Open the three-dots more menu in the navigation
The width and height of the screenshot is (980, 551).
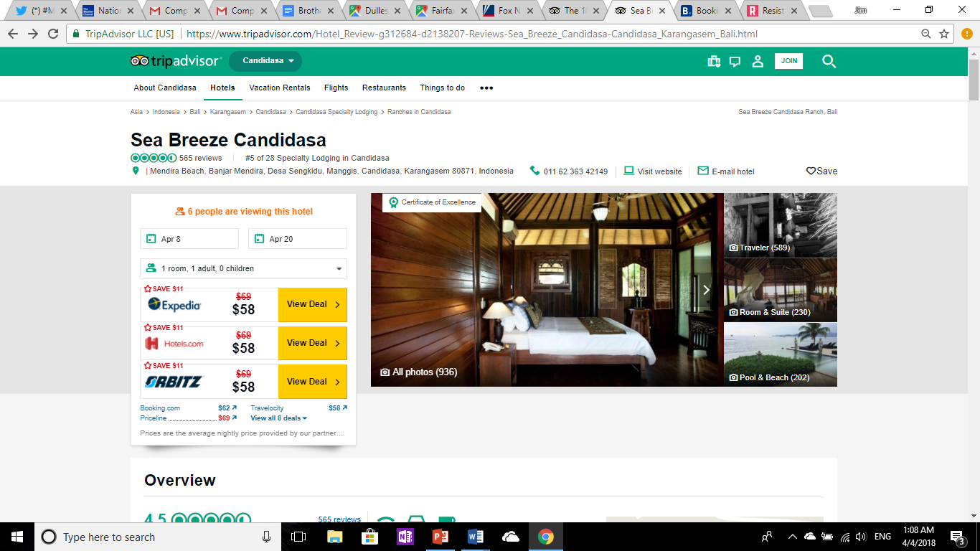pyautogui.click(x=486, y=88)
